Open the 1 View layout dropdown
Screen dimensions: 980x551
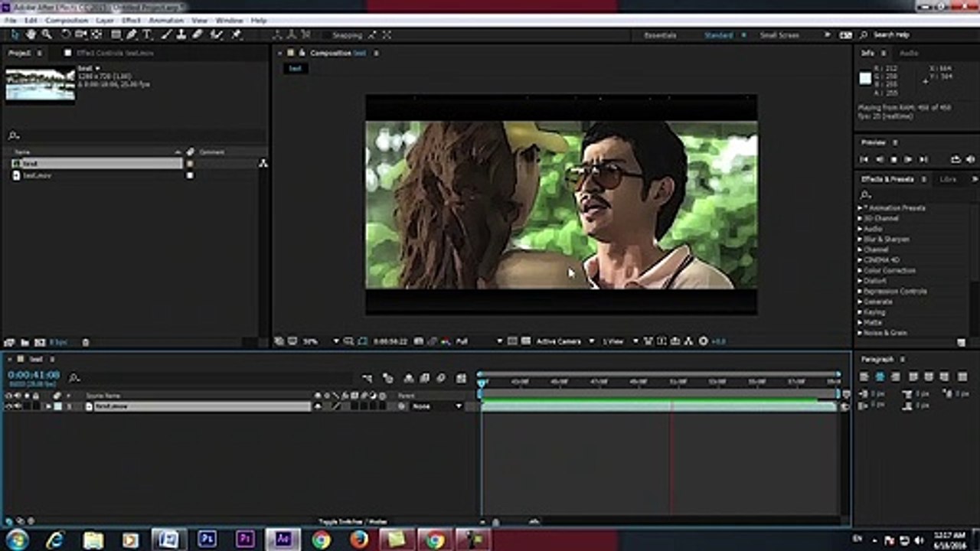620,341
